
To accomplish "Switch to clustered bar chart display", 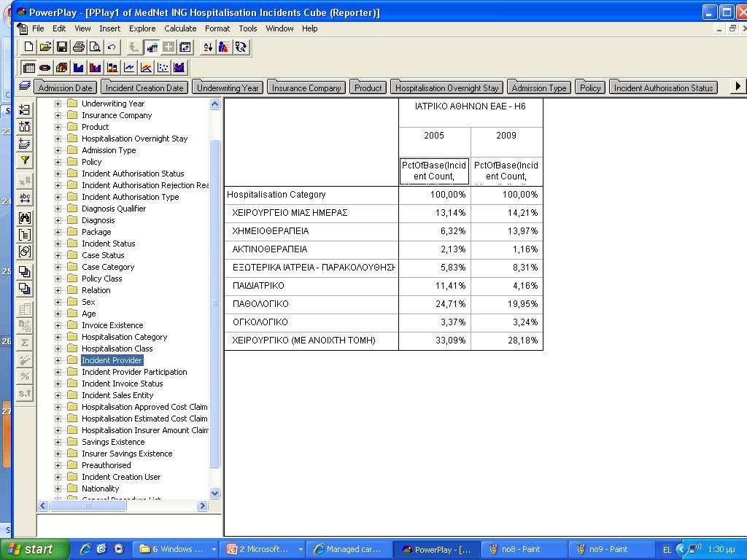I will [x=95, y=68].
